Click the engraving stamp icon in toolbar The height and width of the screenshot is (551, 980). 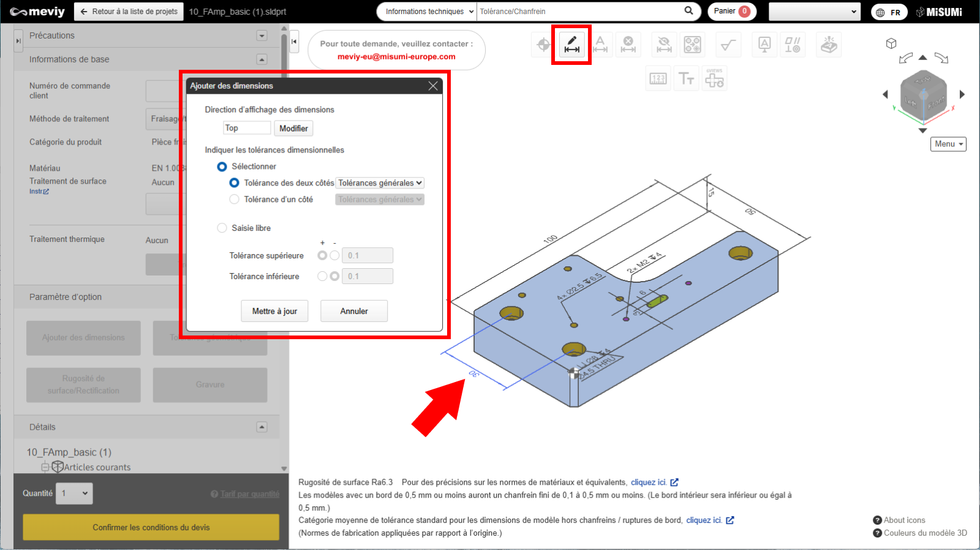click(829, 45)
